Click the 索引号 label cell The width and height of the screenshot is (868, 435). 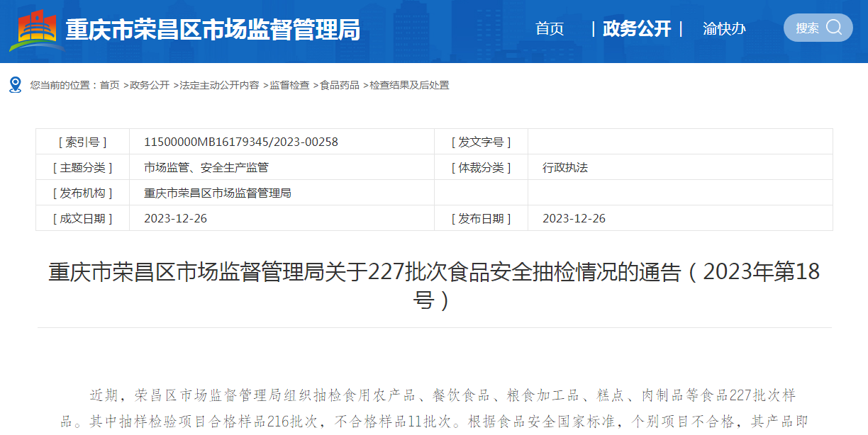83,142
